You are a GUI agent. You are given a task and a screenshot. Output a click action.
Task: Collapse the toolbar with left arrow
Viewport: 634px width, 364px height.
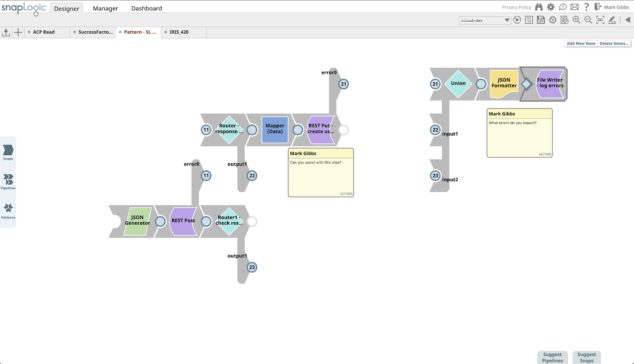click(628, 20)
